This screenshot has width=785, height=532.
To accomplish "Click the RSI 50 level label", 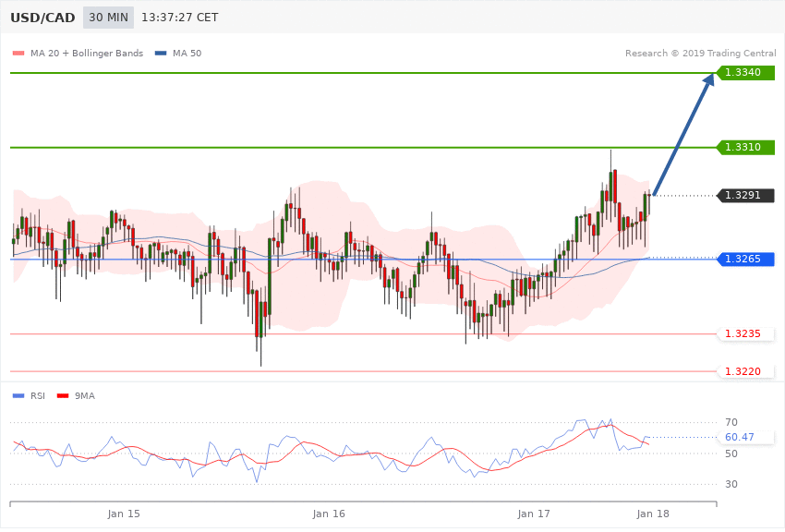I will click(731, 453).
